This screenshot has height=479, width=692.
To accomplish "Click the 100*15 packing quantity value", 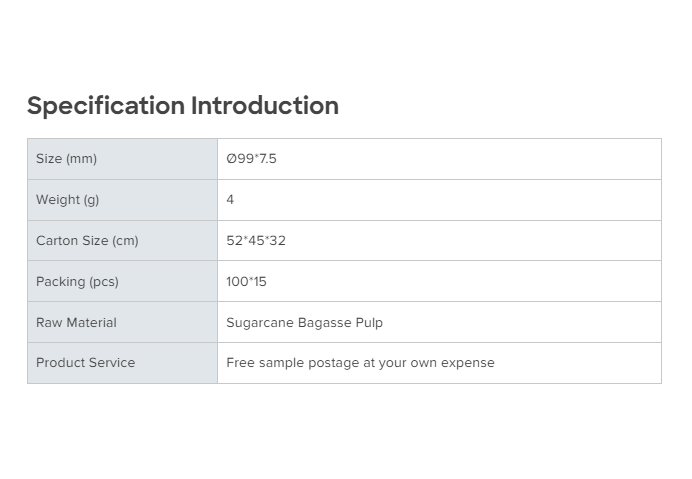I will (246, 282).
